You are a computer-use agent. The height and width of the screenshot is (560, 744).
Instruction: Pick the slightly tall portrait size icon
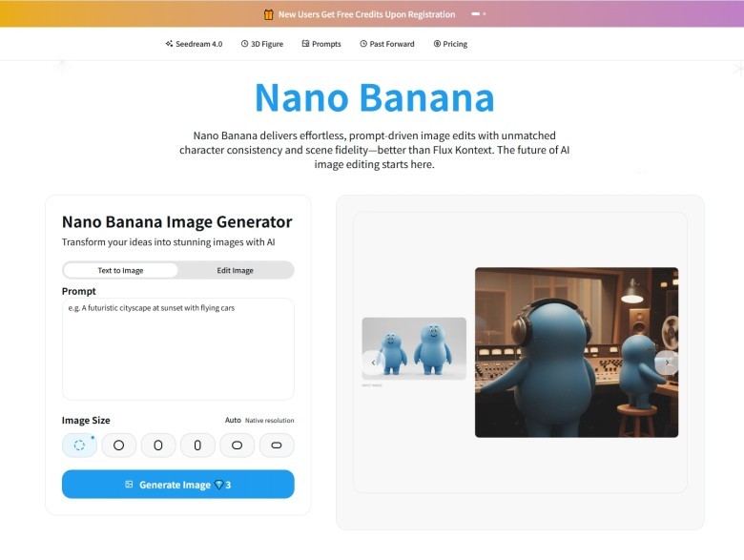point(158,446)
